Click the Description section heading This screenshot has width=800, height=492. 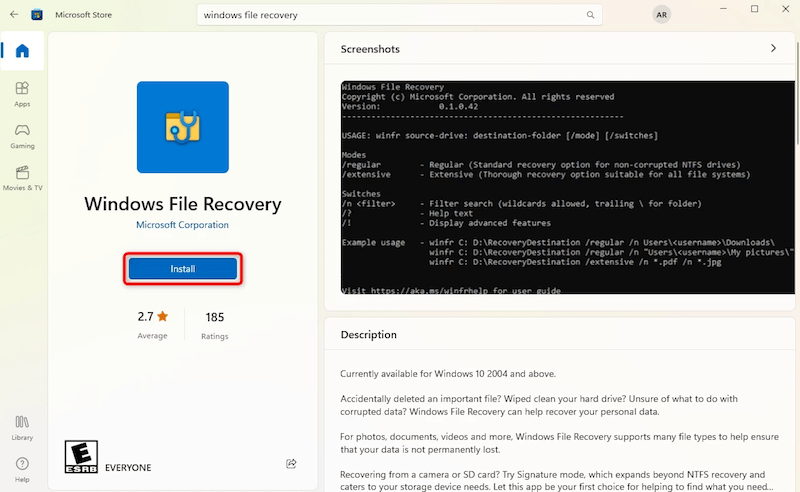tap(369, 335)
